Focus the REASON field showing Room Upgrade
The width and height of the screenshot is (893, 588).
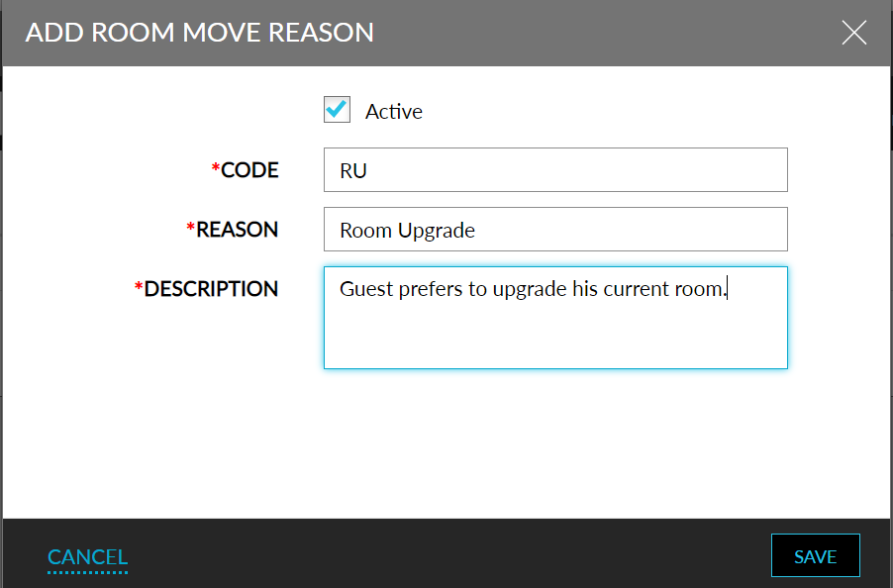pos(554,229)
